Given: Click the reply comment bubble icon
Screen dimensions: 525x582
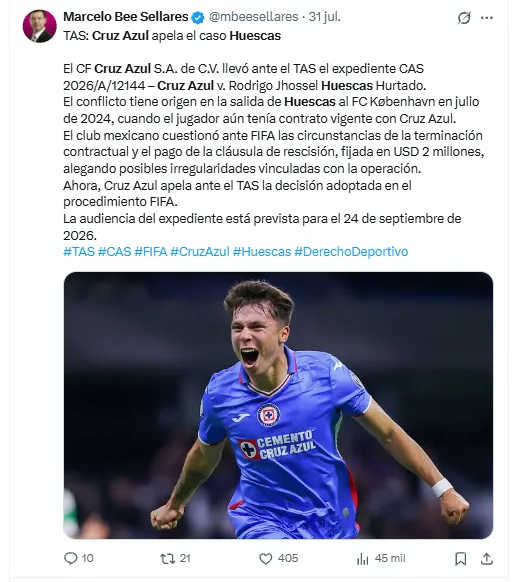Looking at the screenshot, I should point(71,558).
